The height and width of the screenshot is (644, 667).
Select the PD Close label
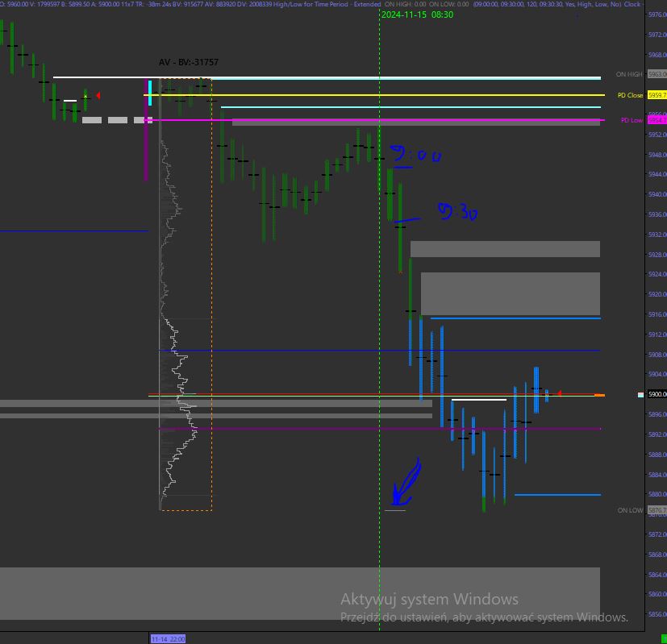(x=630, y=95)
